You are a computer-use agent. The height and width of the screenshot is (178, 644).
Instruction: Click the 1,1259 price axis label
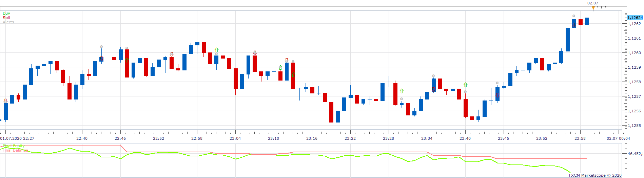634,67
